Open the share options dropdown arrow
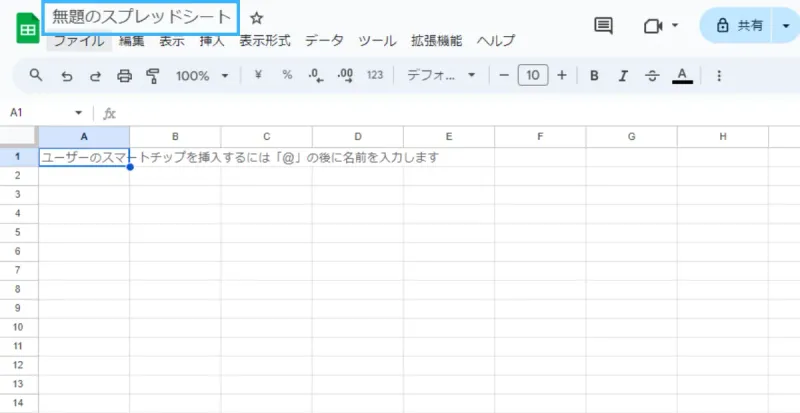The width and height of the screenshot is (800, 413). tap(786, 26)
